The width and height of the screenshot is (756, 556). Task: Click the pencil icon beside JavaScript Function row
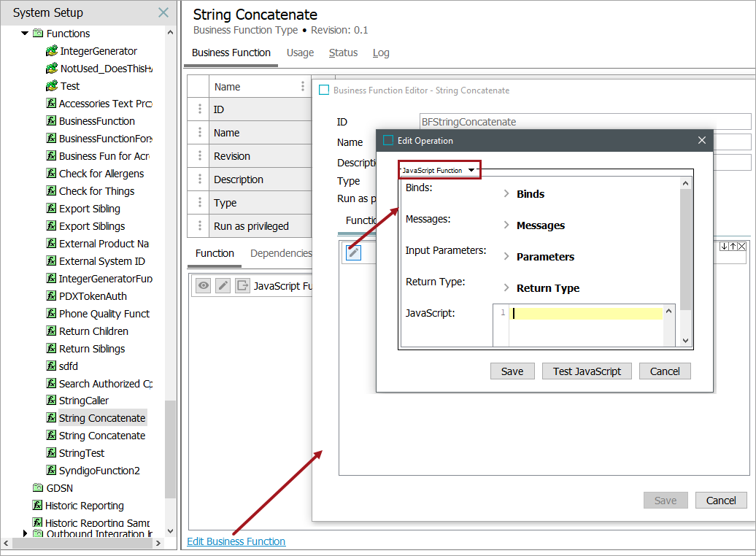pos(223,286)
